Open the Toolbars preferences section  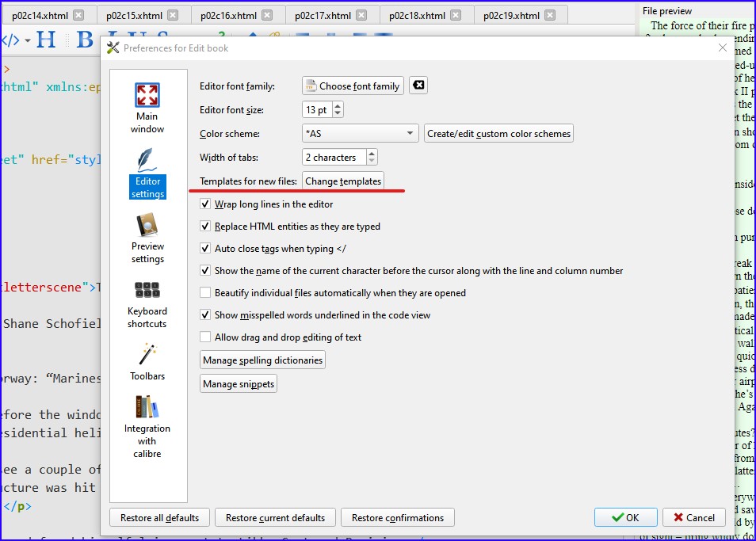click(147, 362)
